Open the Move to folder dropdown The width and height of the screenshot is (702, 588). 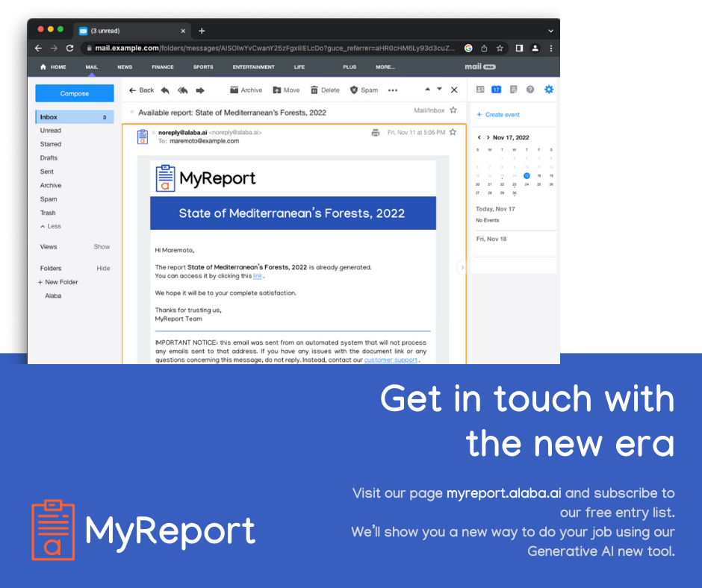[286, 90]
